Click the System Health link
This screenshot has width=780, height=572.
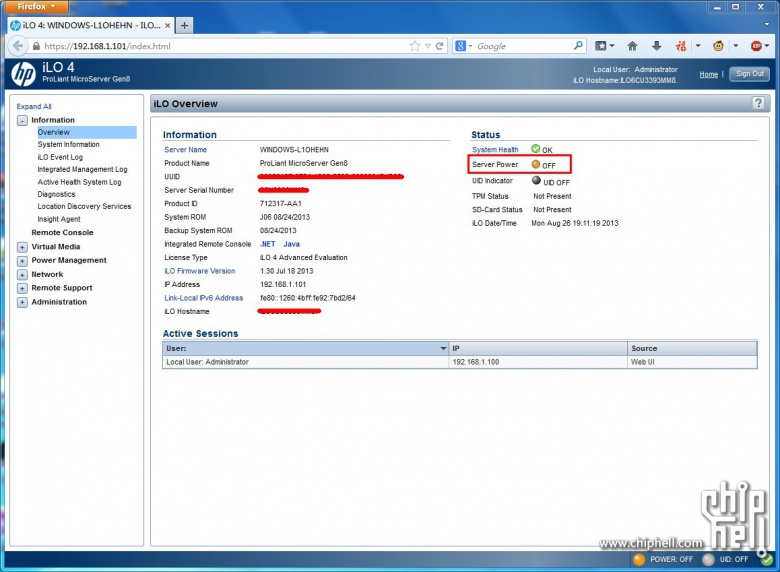pyautogui.click(x=495, y=150)
